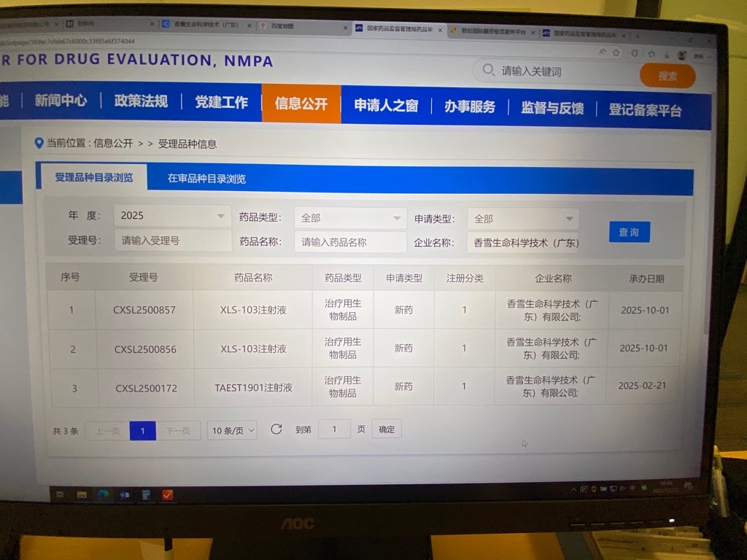Open 信息公开 navigation menu
This screenshot has width=747, height=560.
tap(301, 104)
